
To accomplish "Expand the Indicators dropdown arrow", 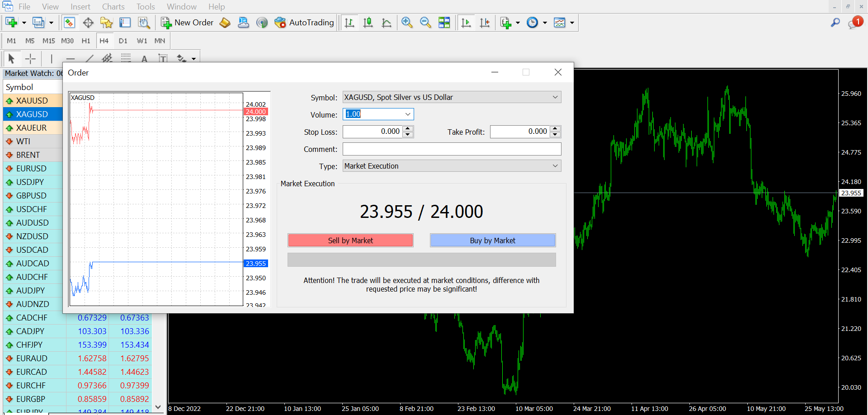I will pyautogui.click(x=518, y=23).
